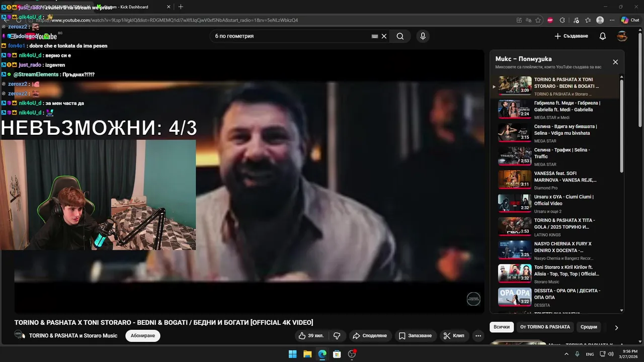
Task: Click the Микс – Попмузика playlist heading
Action: pyautogui.click(x=523, y=59)
